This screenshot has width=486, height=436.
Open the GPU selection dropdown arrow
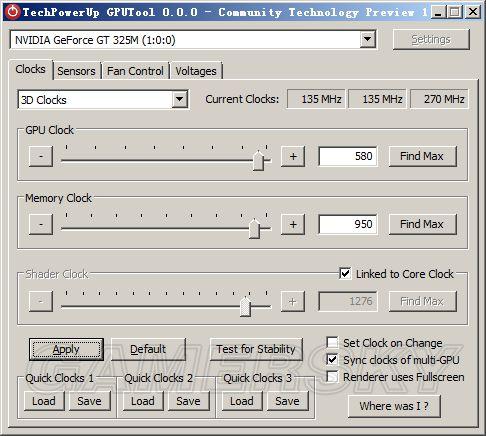[367, 40]
